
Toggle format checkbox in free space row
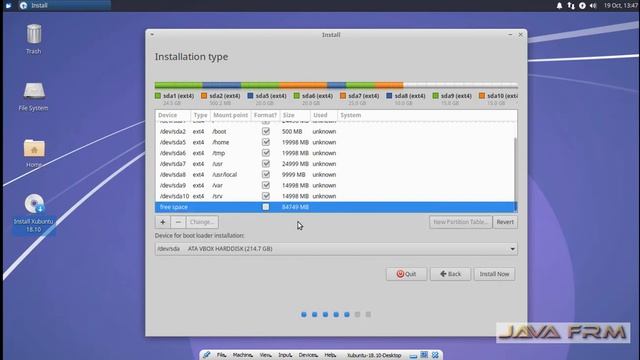pyautogui.click(x=266, y=207)
